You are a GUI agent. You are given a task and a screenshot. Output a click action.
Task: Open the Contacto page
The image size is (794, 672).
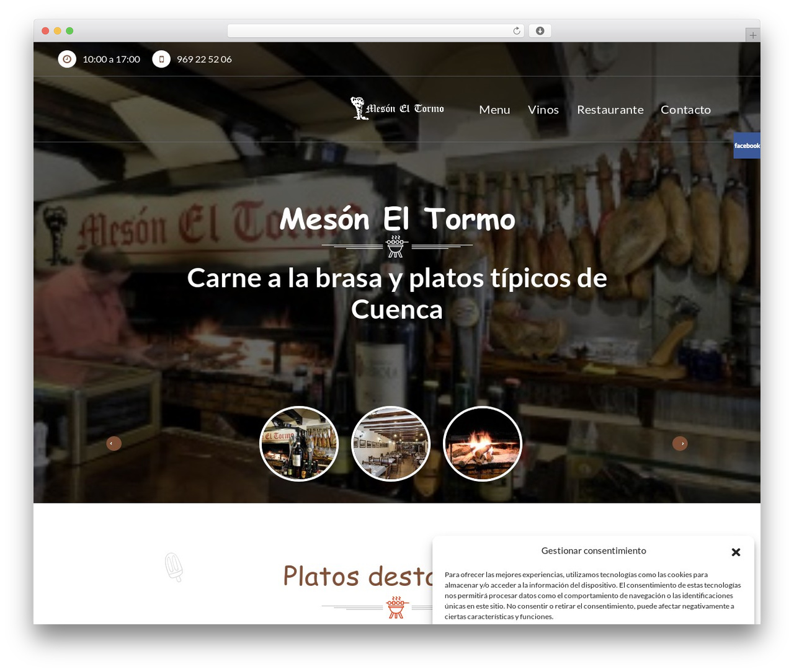685,110
